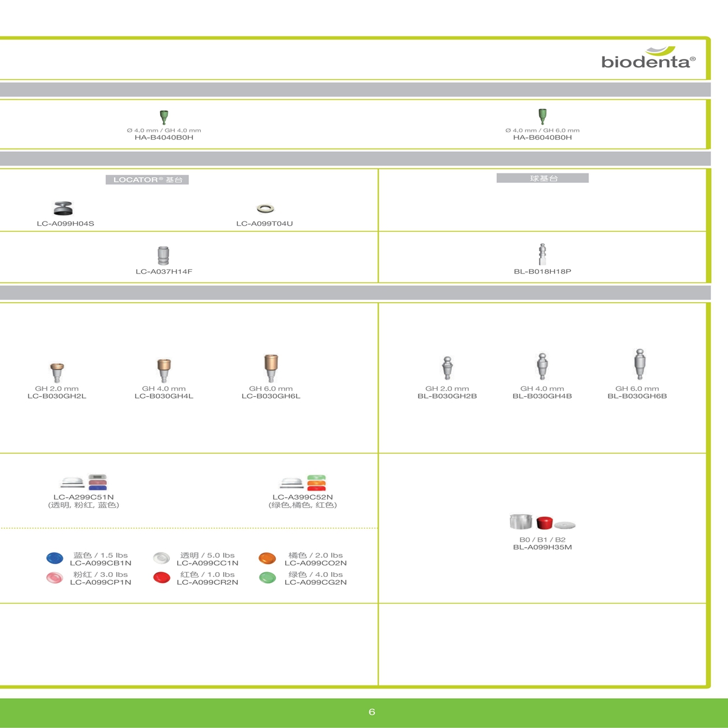Select the green HA-B6040B0H healing abutment image

542,116
